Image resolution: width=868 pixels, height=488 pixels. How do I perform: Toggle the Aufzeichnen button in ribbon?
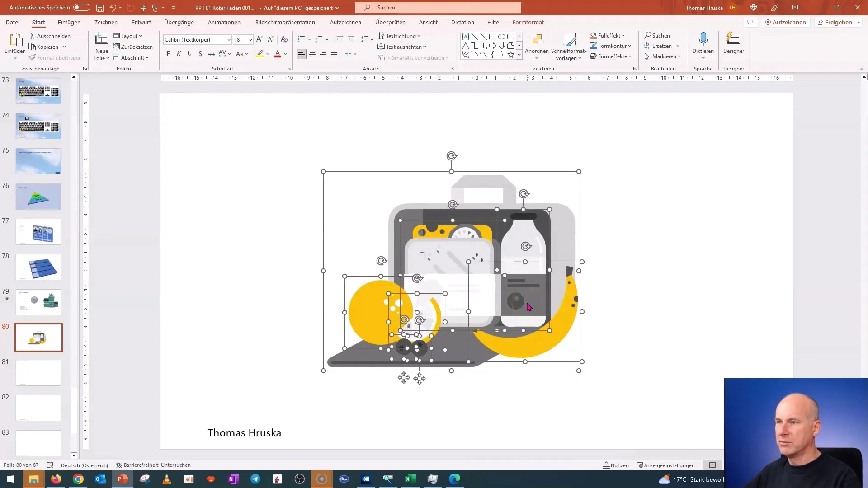point(784,22)
